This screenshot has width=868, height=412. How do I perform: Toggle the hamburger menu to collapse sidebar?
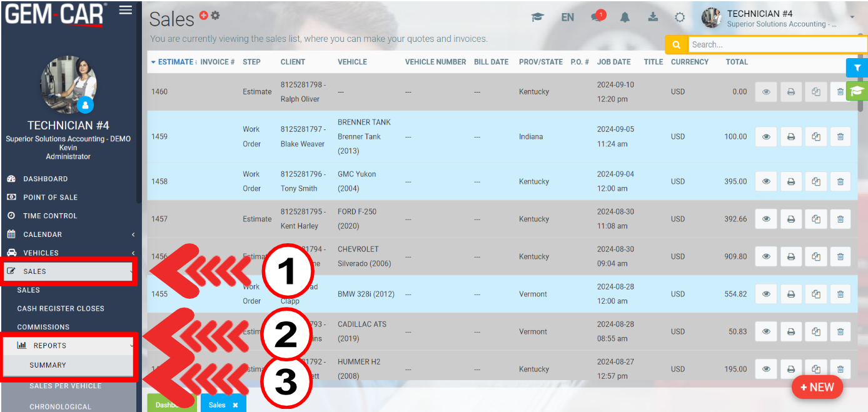(124, 10)
